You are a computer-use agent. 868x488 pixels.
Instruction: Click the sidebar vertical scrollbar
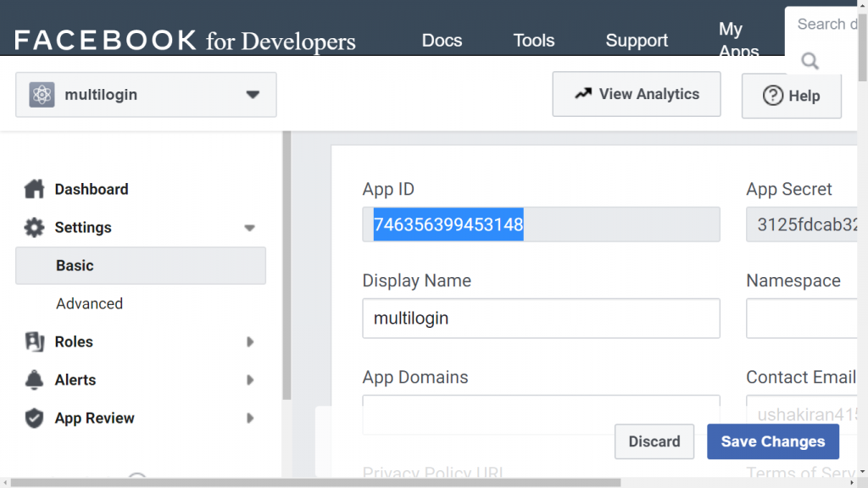(287, 265)
